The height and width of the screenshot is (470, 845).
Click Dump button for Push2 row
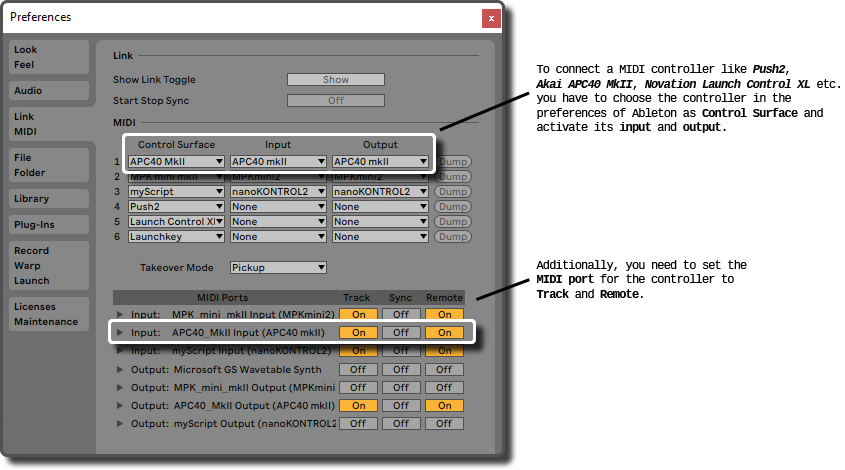pos(453,206)
